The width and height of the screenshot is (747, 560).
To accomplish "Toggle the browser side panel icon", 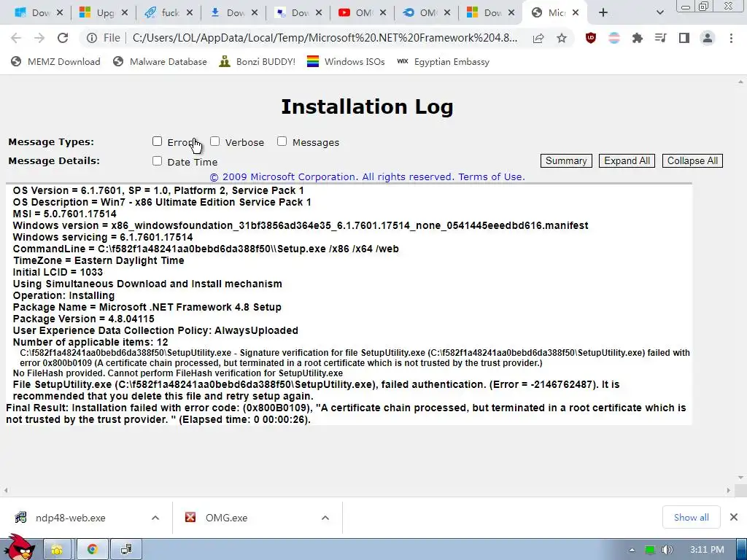I will 684,38.
